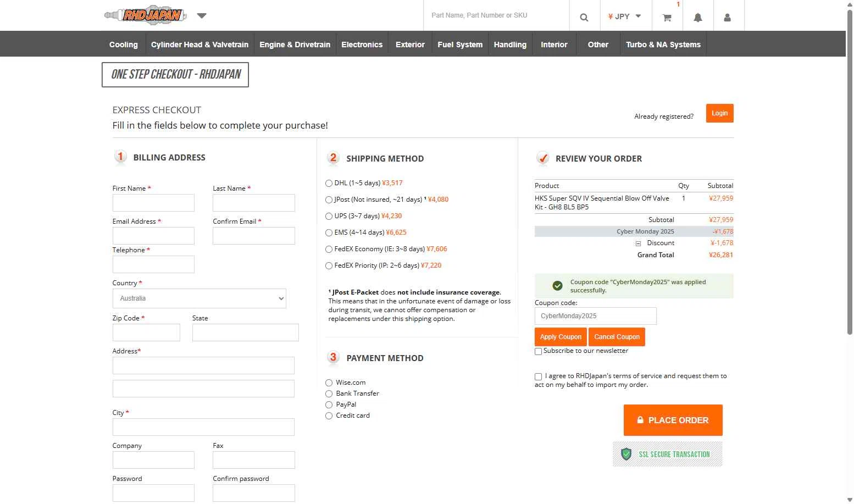This screenshot has height=504, width=854.
Task: Click the coupon success green checkmark icon
Action: (x=557, y=286)
